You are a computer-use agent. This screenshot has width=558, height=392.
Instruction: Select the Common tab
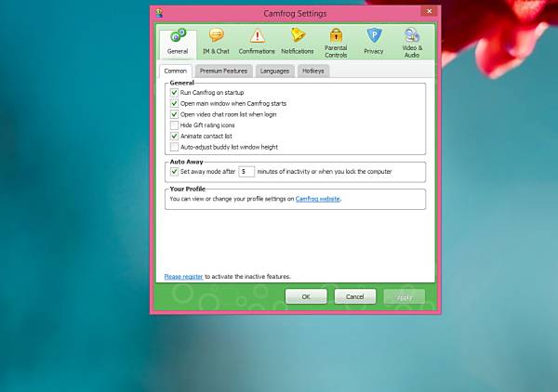176,72
